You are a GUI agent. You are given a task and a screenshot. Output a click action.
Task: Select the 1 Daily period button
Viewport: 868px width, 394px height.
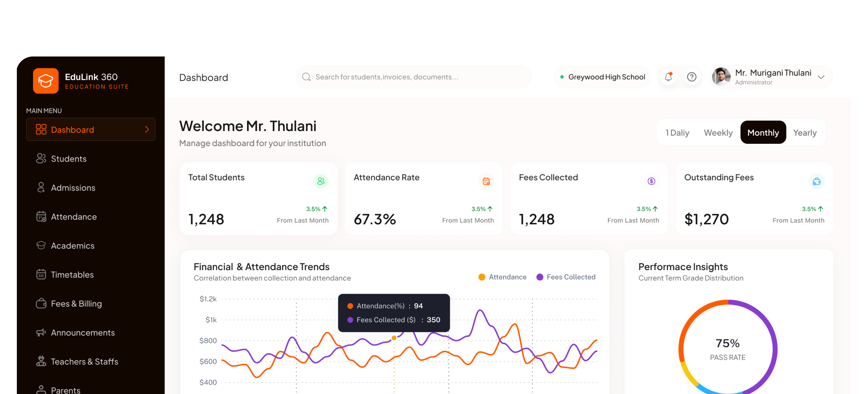677,133
